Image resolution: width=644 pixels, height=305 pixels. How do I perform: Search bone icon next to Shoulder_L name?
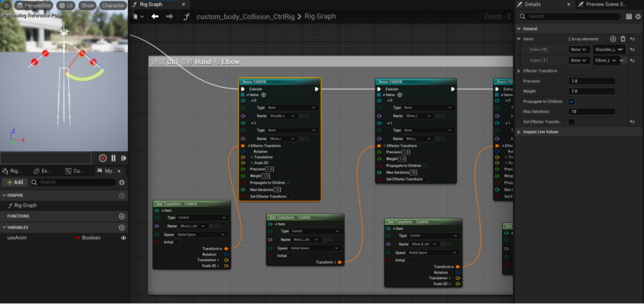pyautogui.click(x=307, y=116)
